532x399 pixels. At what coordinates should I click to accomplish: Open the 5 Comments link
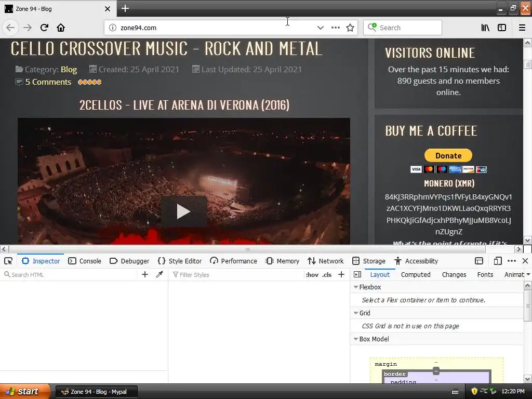coord(48,82)
